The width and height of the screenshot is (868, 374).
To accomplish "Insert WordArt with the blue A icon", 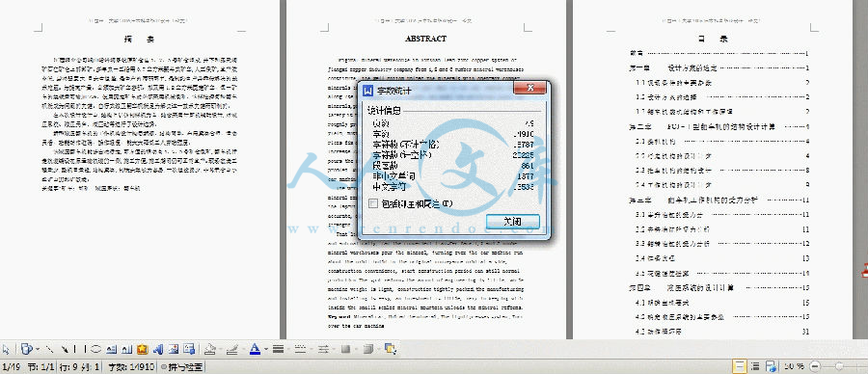I will (x=158, y=349).
